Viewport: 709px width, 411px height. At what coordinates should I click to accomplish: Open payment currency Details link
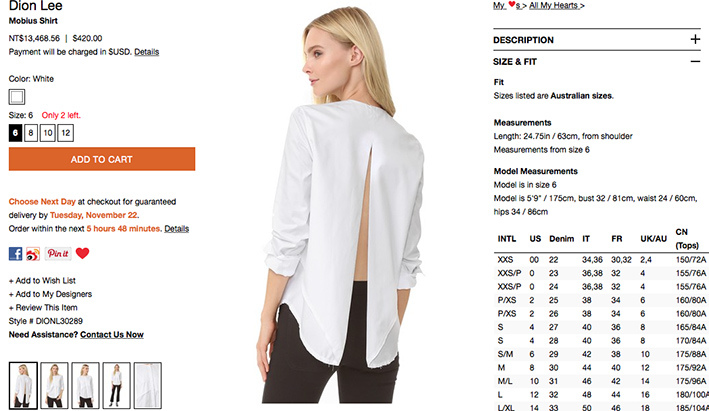147,52
